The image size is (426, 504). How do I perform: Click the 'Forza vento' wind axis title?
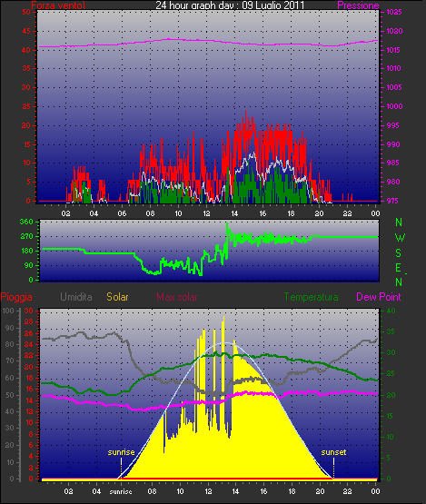(x=58, y=5)
